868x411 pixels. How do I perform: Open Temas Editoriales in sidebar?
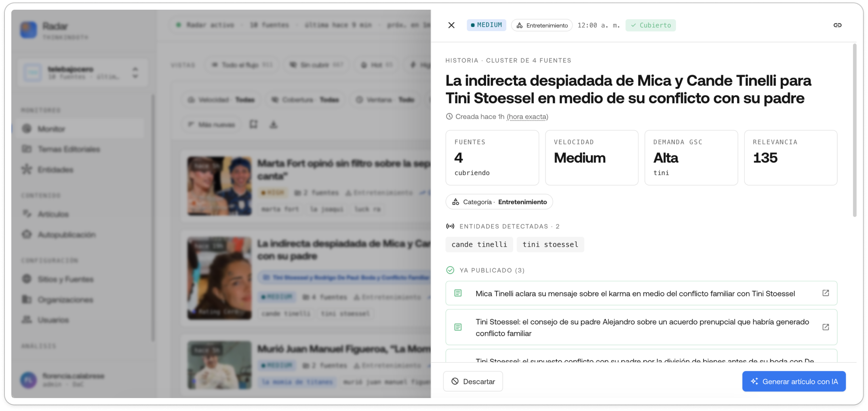pos(69,149)
